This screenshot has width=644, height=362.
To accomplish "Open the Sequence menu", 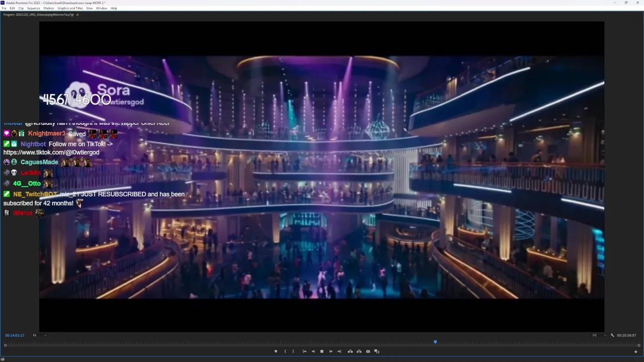I will [x=33, y=8].
